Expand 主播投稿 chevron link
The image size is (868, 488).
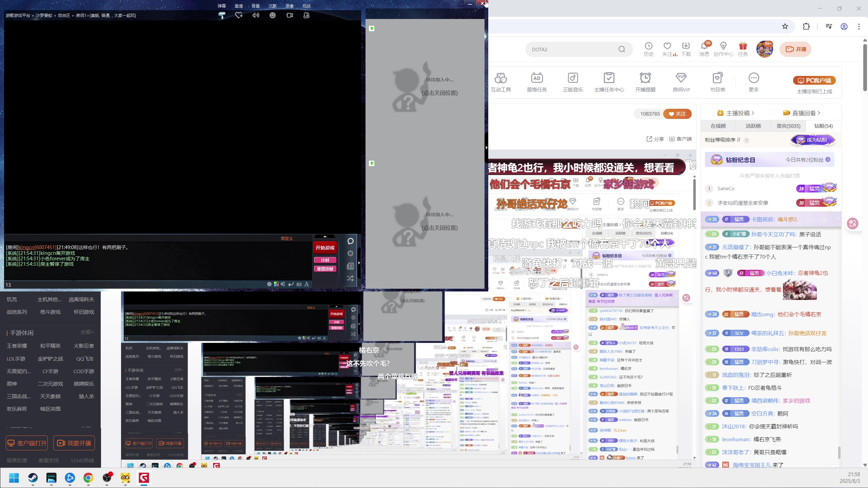pyautogui.click(x=736, y=113)
